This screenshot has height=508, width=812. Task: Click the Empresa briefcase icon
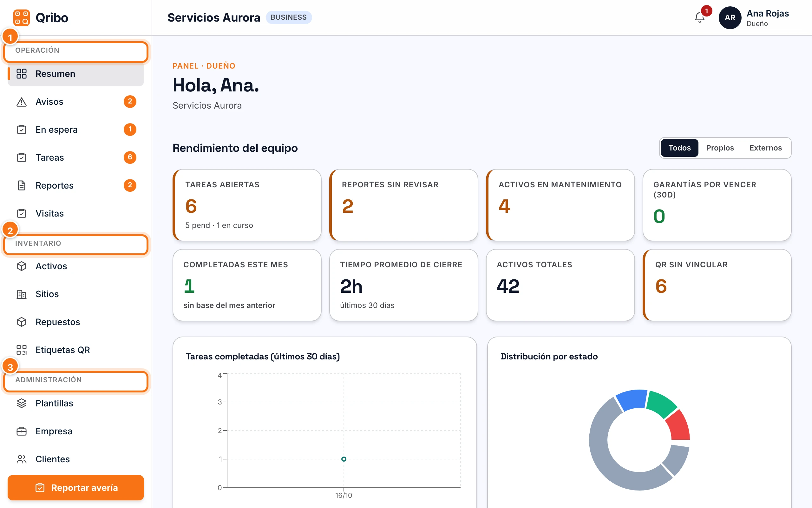[22, 431]
